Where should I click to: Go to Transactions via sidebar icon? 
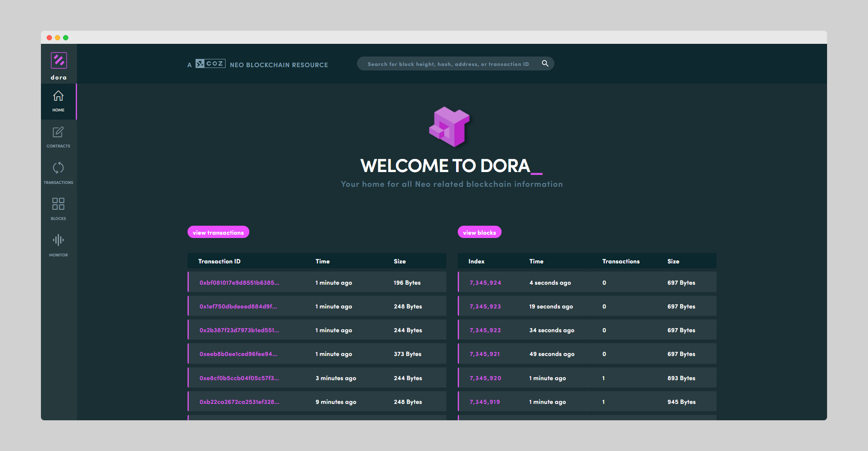[x=58, y=168]
